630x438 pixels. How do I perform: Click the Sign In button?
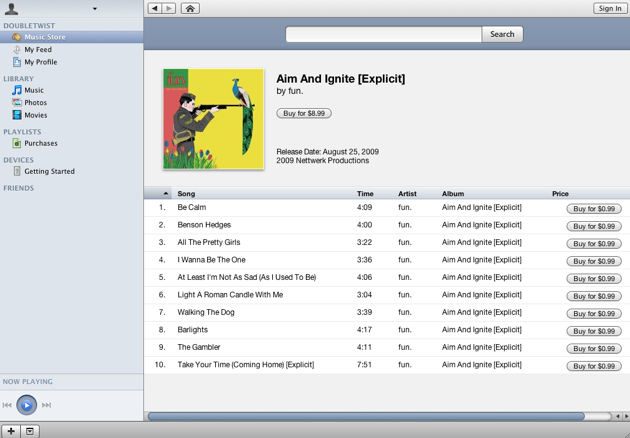(610, 8)
